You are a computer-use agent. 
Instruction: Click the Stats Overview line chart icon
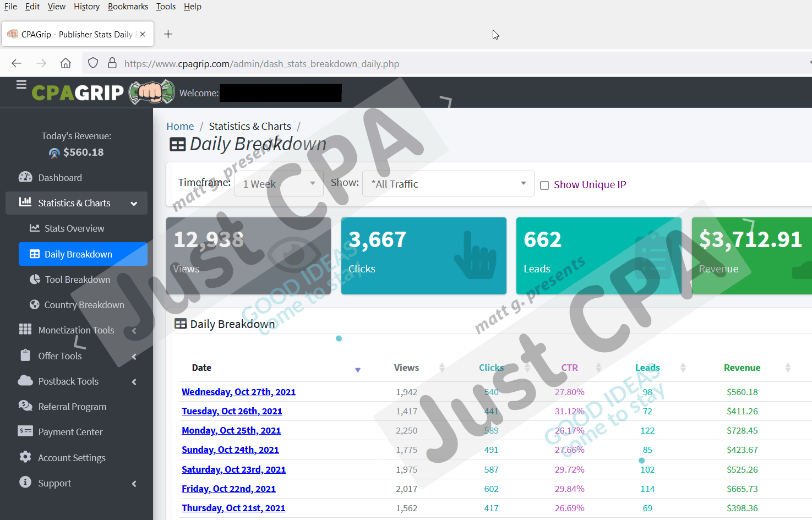point(35,228)
